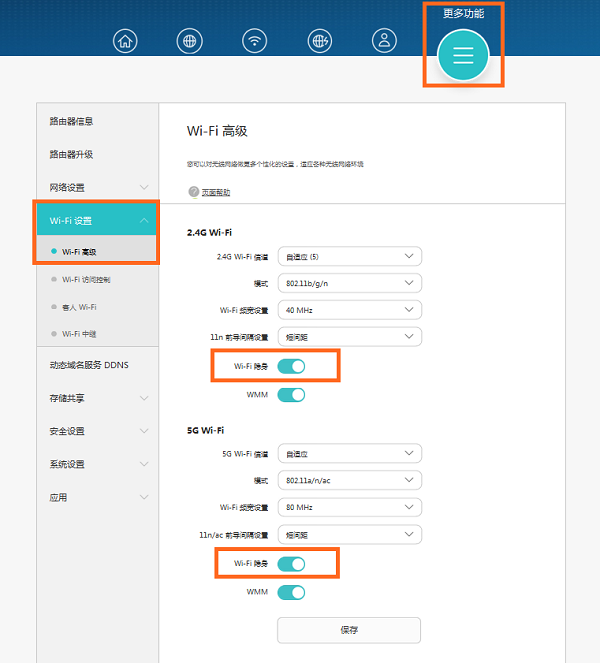This screenshot has width=600, height=663.
Task: Open 客人 Wi-Fi settings page
Action: click(79, 307)
